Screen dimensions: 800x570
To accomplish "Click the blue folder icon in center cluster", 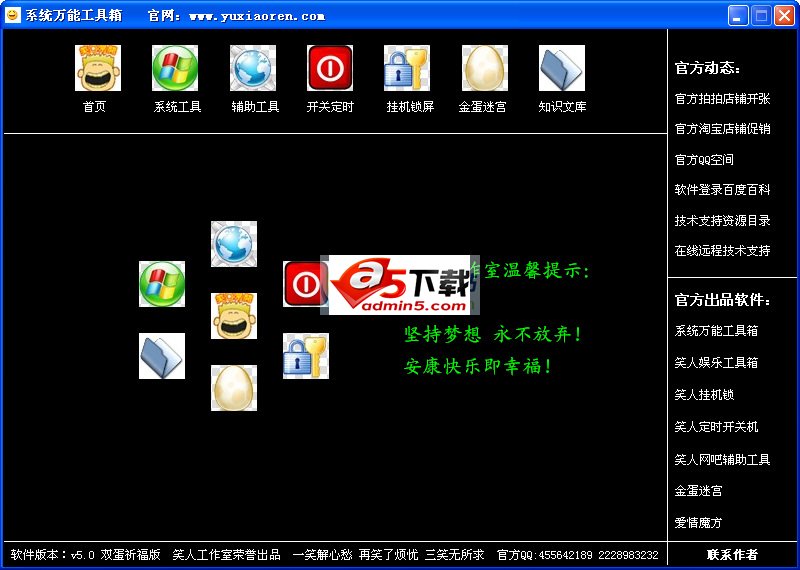I will coord(162,356).
